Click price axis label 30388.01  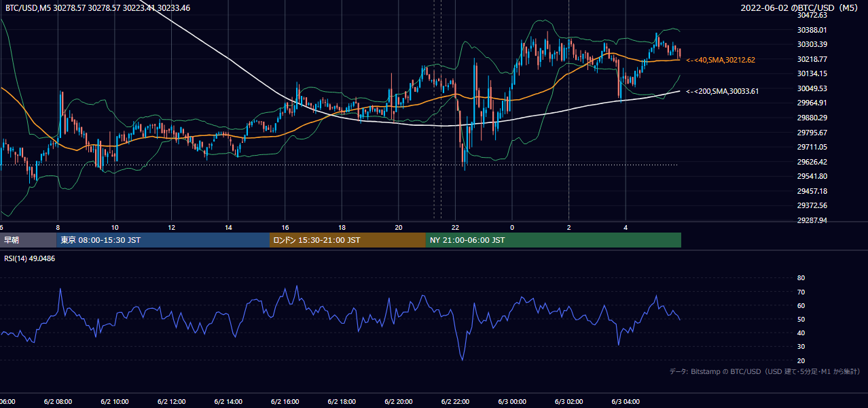(x=812, y=30)
